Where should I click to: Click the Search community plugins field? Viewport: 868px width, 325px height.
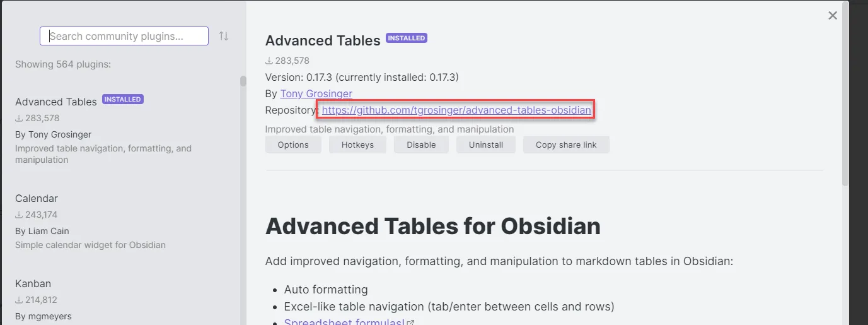[x=124, y=36]
